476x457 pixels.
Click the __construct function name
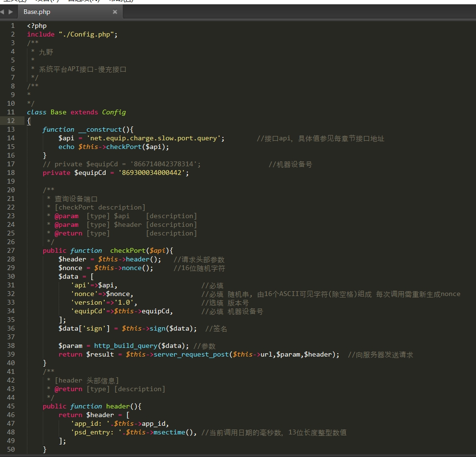pos(102,129)
